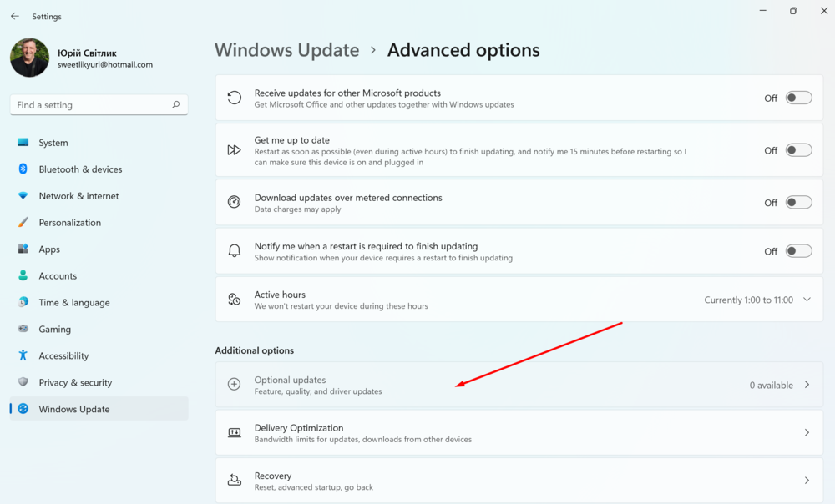Viewport: 835px width, 504px height.
Task: Open Delivery Optimization using its chevron
Action: (807, 433)
